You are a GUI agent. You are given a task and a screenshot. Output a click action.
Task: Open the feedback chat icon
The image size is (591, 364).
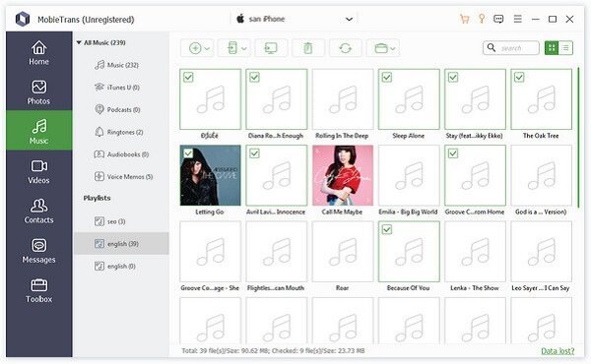pyautogui.click(x=498, y=19)
